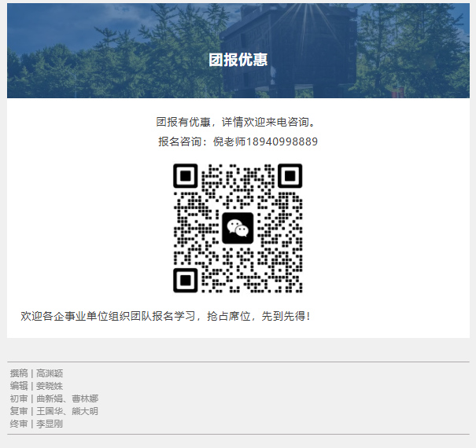
Task: Click the WeChat QR code image
Action: (x=238, y=229)
